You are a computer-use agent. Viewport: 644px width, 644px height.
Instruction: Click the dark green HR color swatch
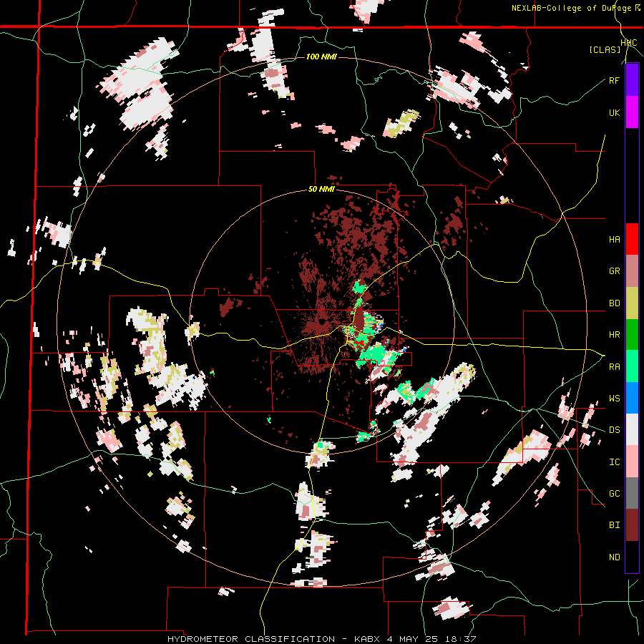(x=632, y=334)
